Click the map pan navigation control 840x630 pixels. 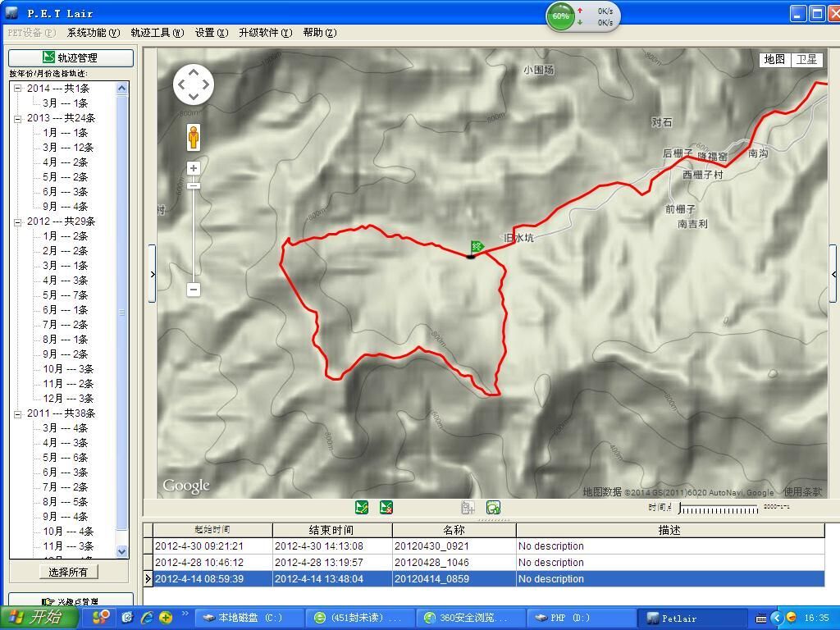(x=194, y=84)
